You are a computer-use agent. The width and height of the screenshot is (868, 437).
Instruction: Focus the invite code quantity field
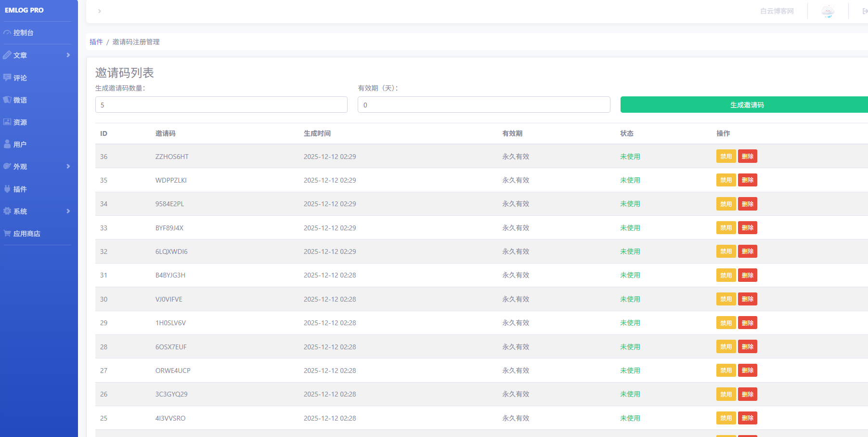221,105
